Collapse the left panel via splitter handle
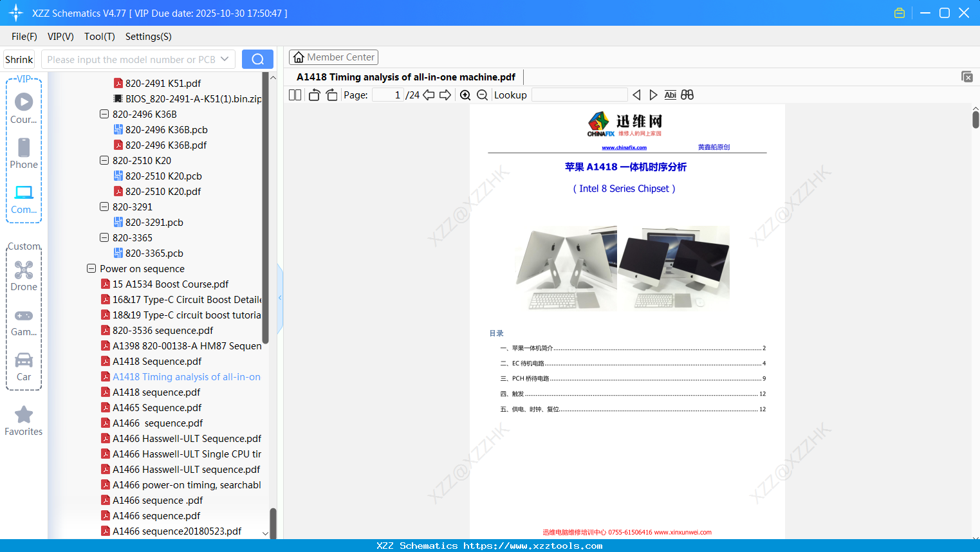The width and height of the screenshot is (980, 552). pos(280,298)
